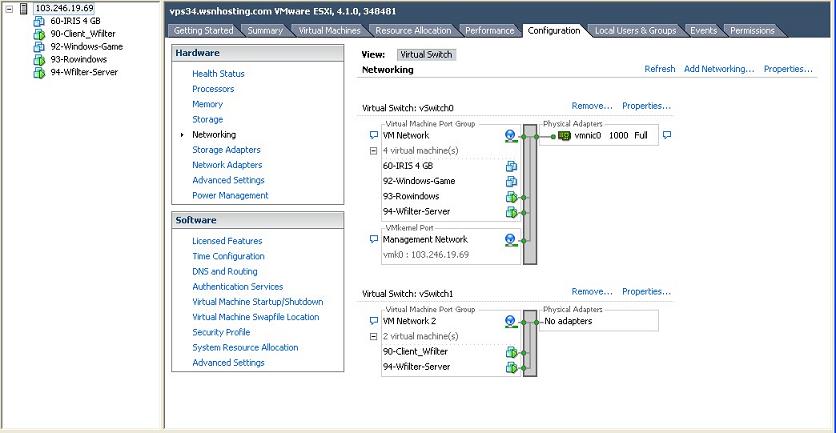Image resolution: width=836 pixels, height=433 pixels.
Task: Select 92-Windows-Game in inventory tree
Action: 86,47
